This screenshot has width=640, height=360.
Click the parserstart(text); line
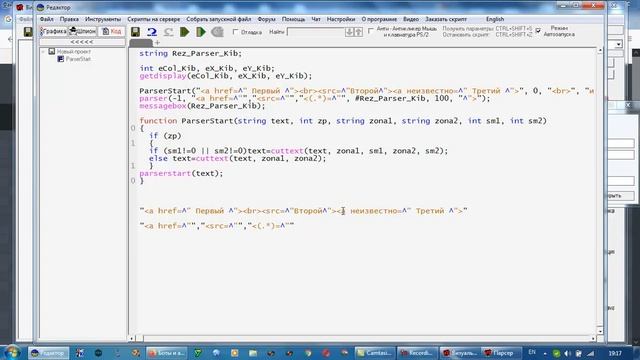181,173
